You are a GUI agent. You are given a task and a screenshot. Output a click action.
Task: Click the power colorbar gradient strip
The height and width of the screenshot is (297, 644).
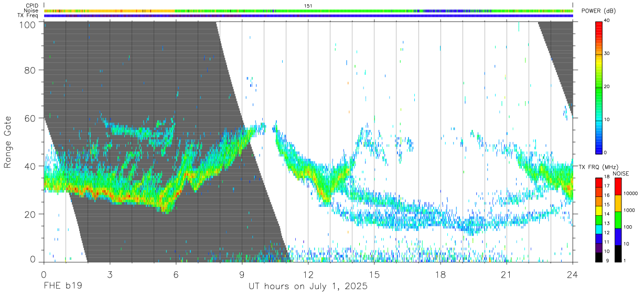tap(598, 87)
